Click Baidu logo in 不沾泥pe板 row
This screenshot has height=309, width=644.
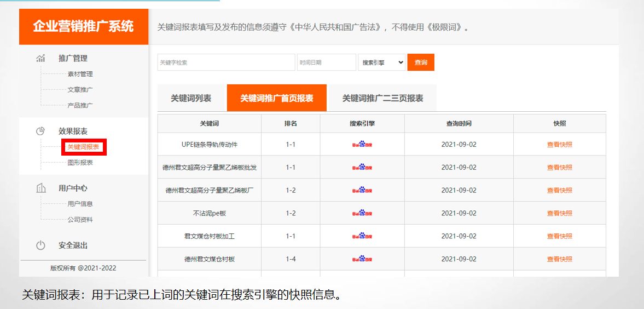362,213
